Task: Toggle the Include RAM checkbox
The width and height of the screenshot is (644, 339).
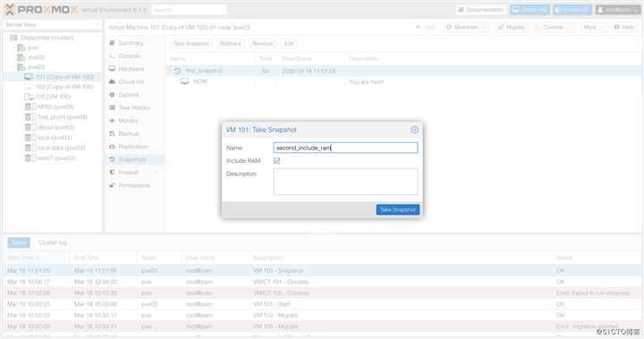Action: click(276, 161)
